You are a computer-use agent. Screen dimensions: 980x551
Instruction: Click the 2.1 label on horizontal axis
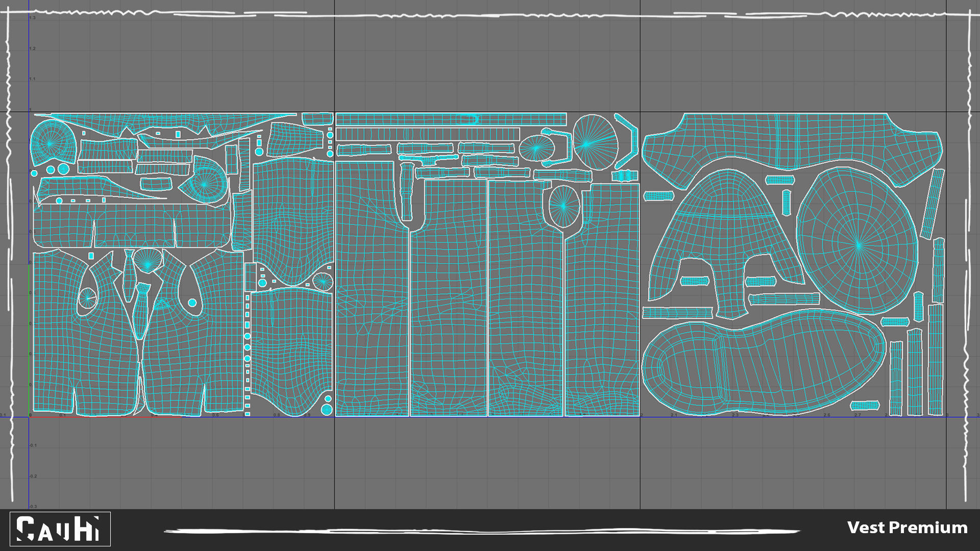click(674, 415)
